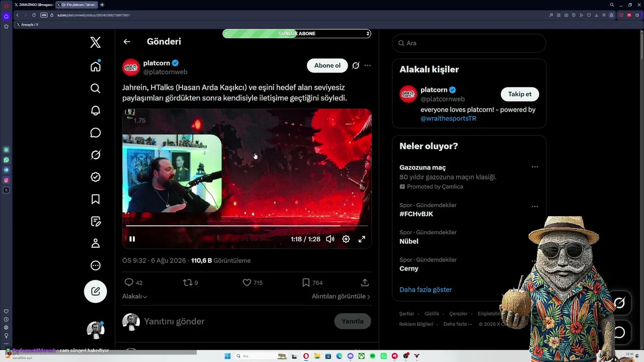Screen dimensions: 644x362
Task: Switch to the ZAMAZİNGO browser tab
Action: [33, 5]
